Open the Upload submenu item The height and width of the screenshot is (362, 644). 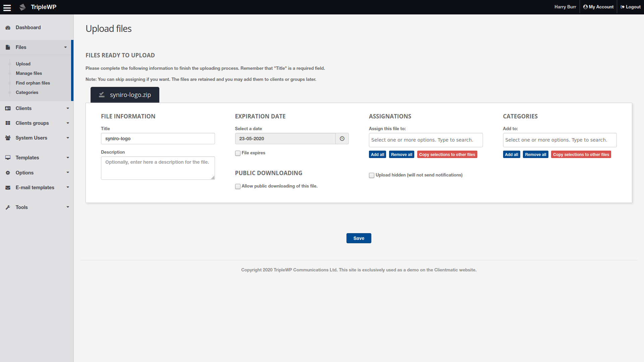pyautogui.click(x=23, y=64)
